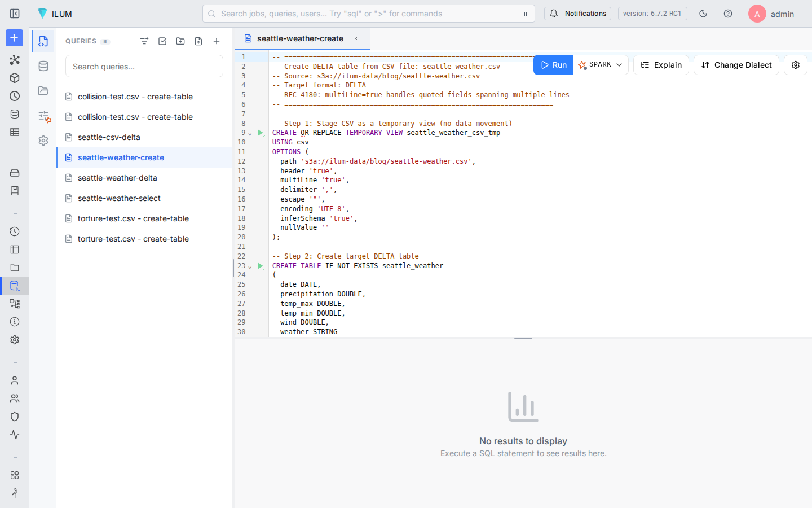The image size is (812, 508).
Task: Open the gear settings icon in left rail
Action: (x=15, y=340)
